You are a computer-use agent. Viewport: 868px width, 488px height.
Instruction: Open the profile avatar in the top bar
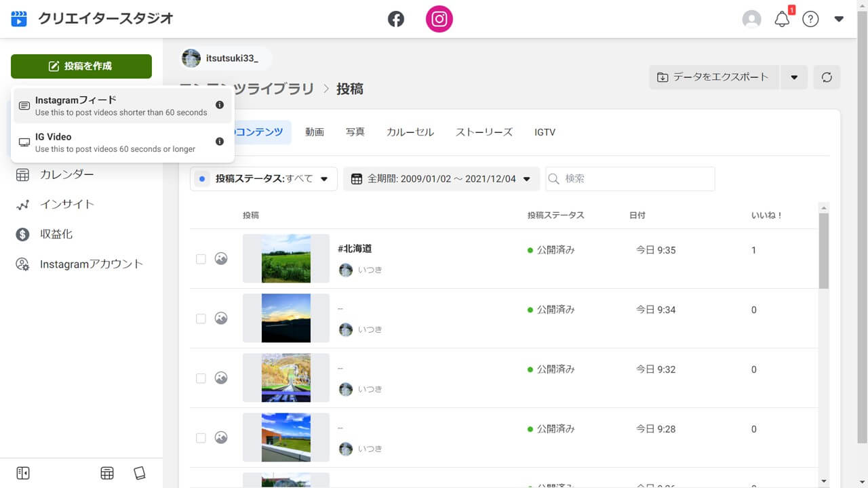click(x=752, y=19)
